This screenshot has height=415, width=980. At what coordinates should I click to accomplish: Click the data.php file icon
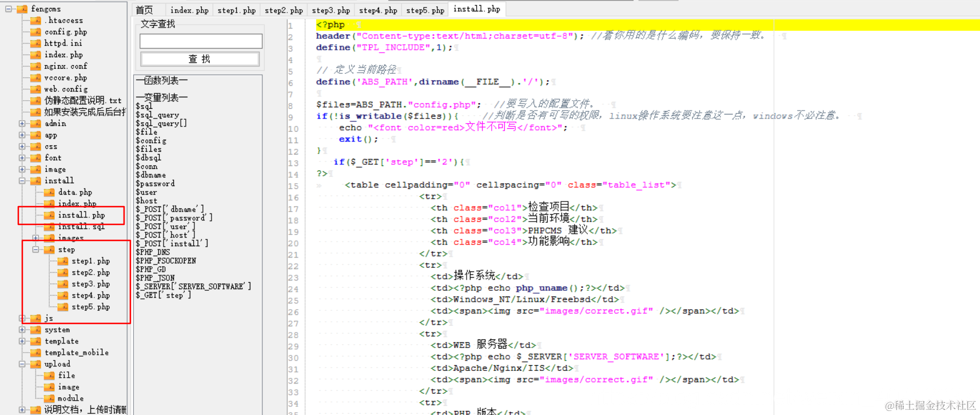tap(50, 192)
